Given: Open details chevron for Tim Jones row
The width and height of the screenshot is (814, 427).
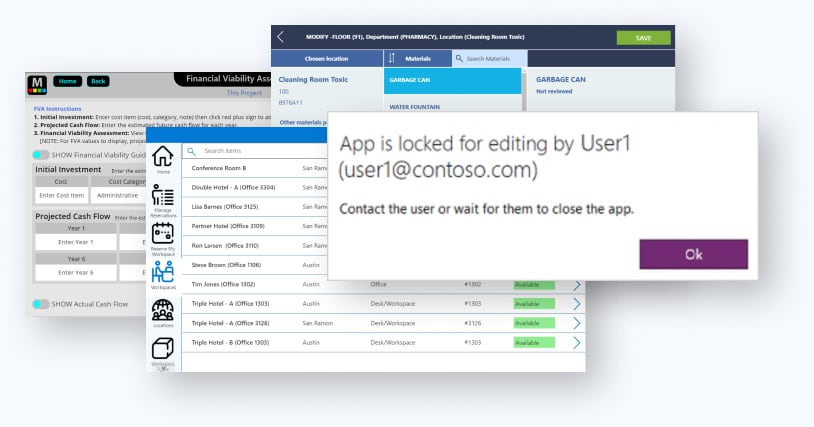Looking at the screenshot, I should click(577, 285).
